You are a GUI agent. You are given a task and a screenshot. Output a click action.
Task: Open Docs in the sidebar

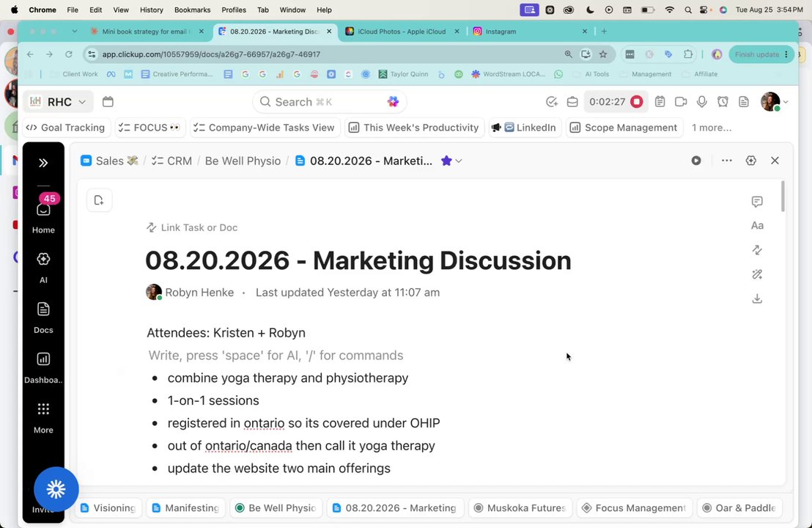(x=43, y=318)
